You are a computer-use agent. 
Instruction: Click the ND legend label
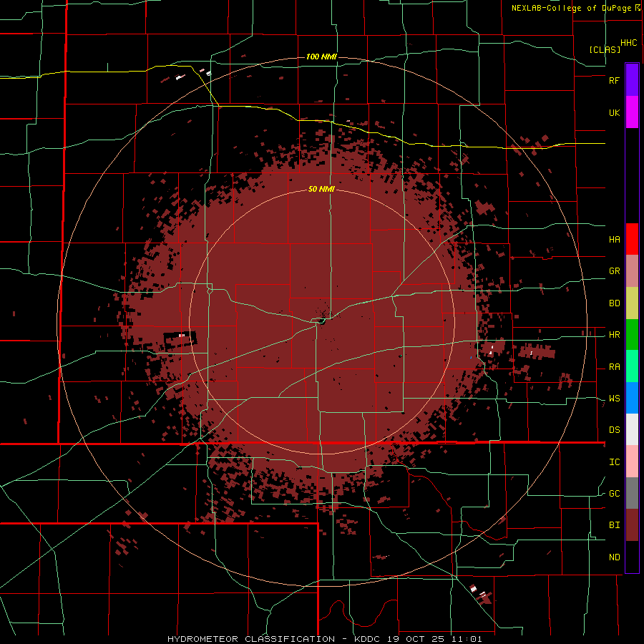[614, 557]
